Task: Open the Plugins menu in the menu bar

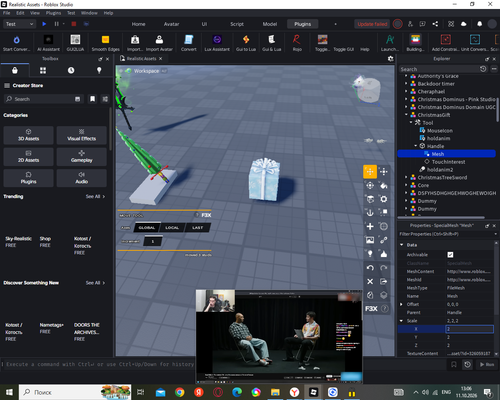Action: click(53, 13)
